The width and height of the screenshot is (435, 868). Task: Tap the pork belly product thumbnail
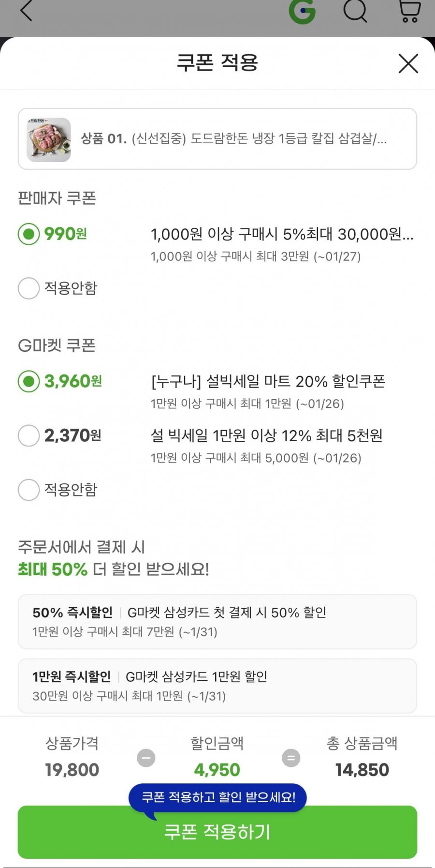point(49,139)
